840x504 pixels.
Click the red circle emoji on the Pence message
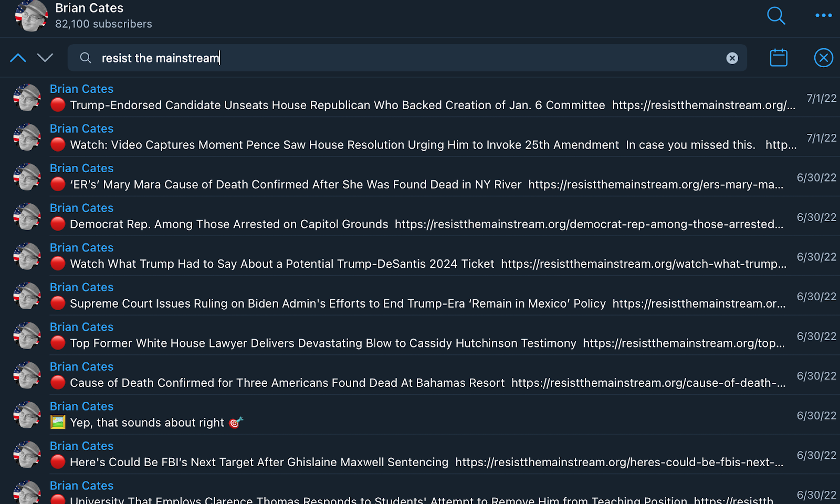coord(58,145)
